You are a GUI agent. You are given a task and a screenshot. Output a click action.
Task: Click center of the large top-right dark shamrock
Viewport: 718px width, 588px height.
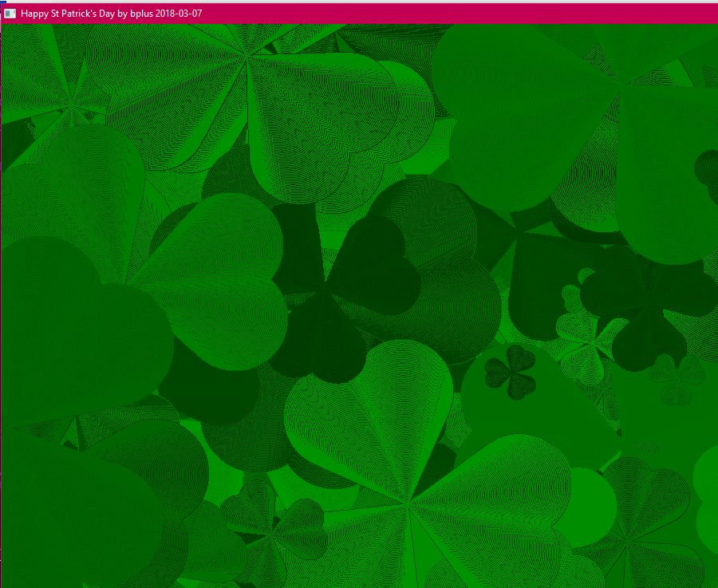pos(618,88)
